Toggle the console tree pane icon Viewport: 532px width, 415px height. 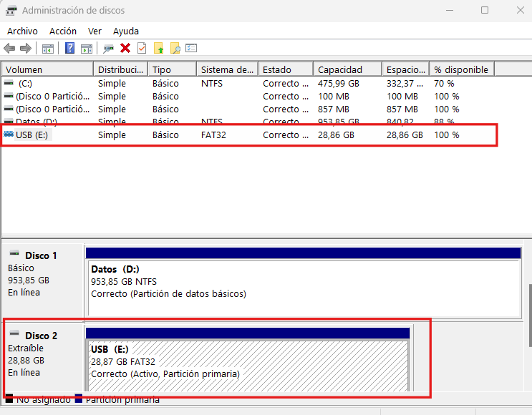(x=48, y=49)
